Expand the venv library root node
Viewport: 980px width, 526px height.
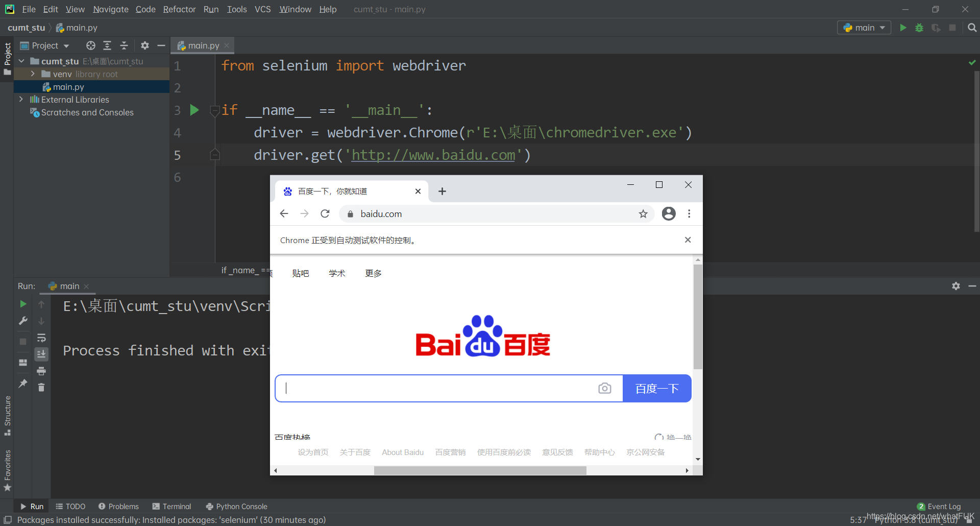(x=32, y=74)
